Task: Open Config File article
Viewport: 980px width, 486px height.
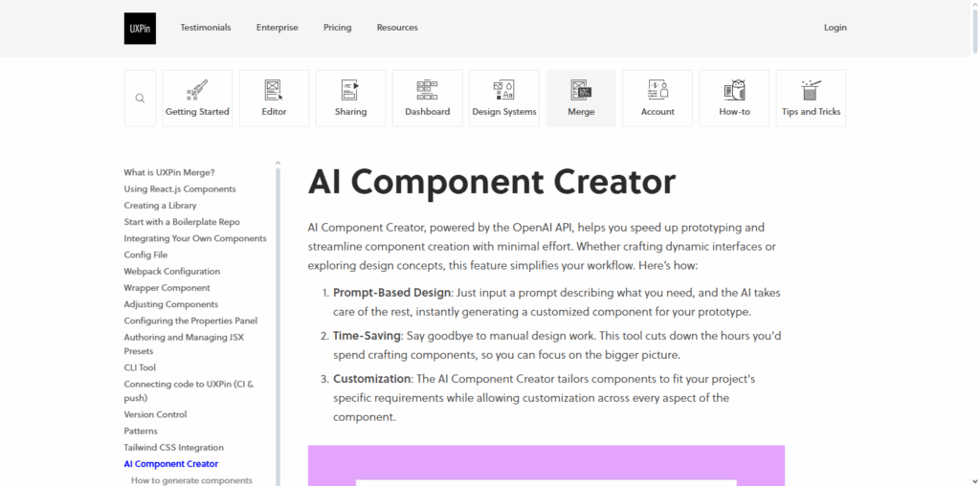Action: coord(145,254)
